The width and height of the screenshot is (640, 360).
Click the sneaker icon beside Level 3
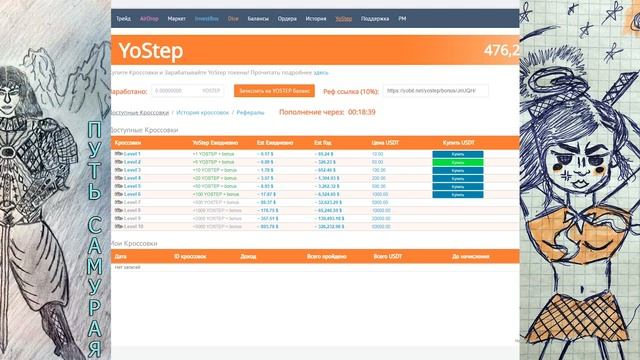point(119,170)
